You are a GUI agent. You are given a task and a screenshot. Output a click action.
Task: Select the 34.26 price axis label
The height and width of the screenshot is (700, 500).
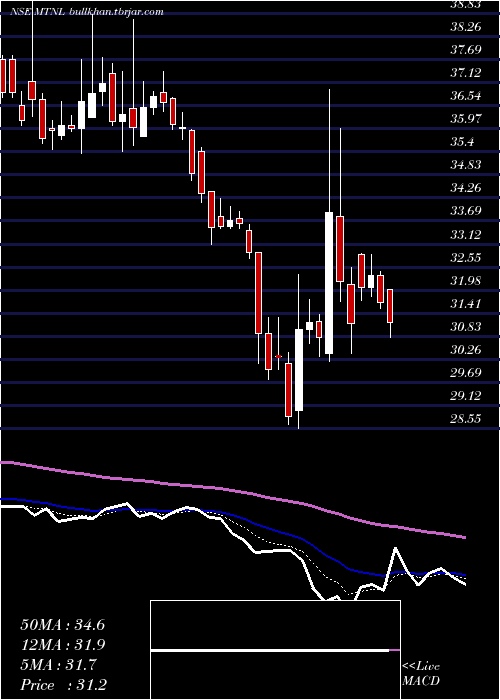click(466, 188)
